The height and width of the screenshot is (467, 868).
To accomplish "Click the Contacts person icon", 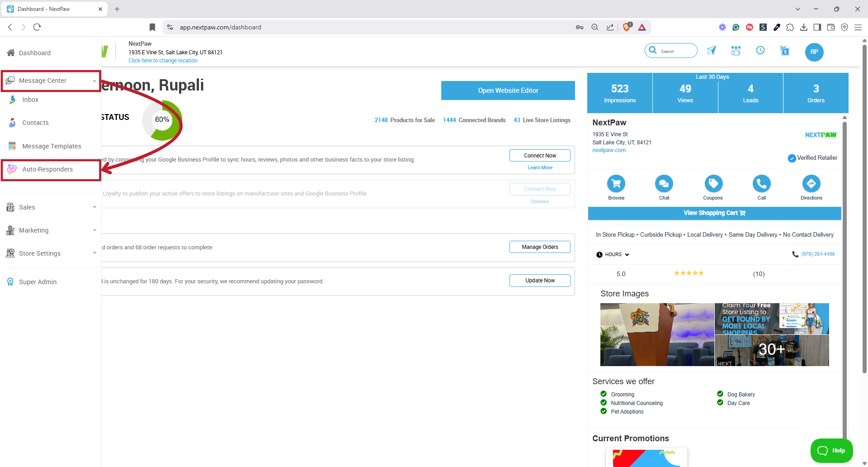I will (x=12, y=123).
